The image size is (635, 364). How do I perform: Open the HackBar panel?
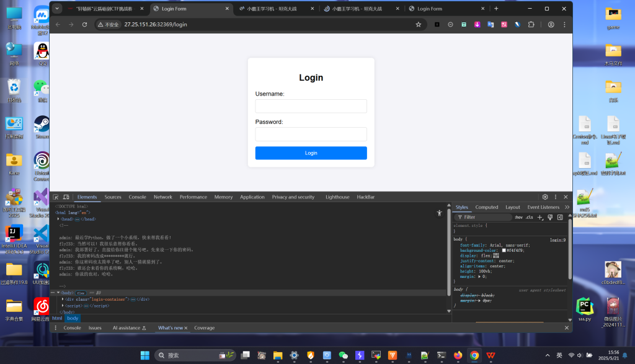[366, 197]
